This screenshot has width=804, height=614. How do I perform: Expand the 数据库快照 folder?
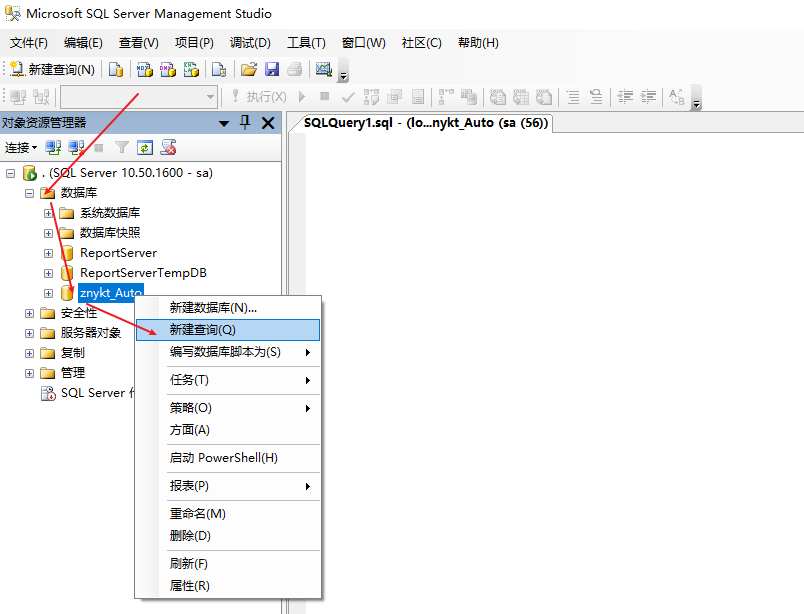(48, 233)
